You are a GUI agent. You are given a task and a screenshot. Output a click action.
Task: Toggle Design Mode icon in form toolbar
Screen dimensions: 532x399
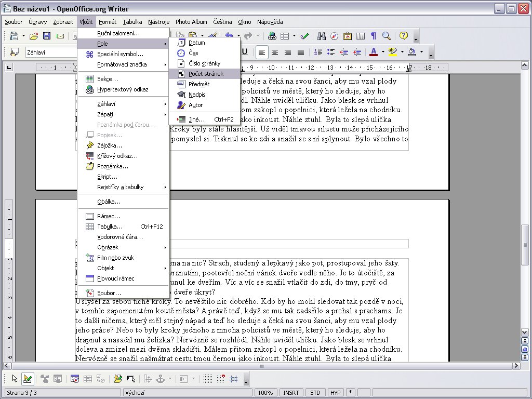point(28,379)
